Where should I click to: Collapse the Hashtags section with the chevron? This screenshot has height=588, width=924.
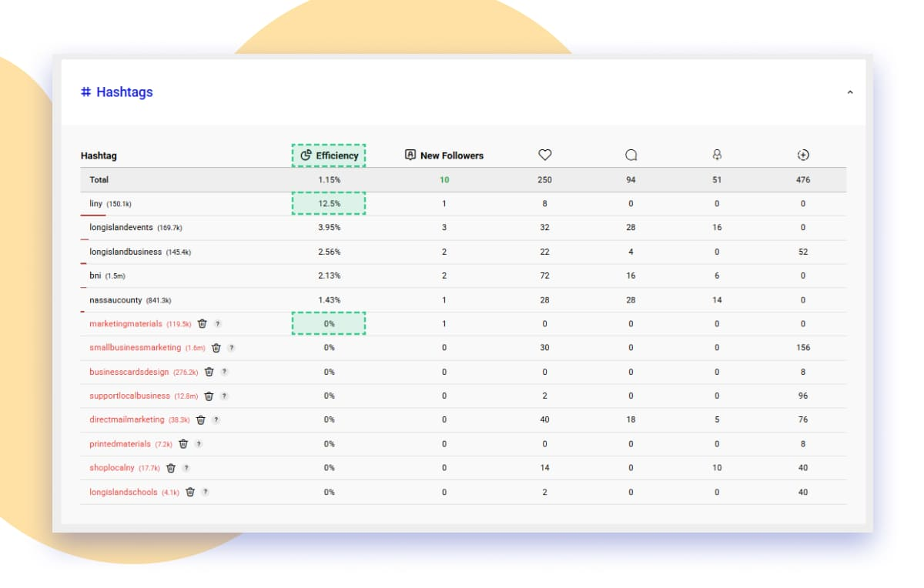pyautogui.click(x=850, y=91)
